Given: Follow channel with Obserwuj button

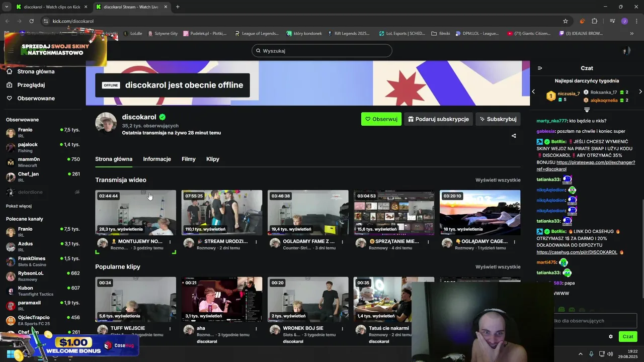Looking at the screenshot, I should tap(381, 119).
